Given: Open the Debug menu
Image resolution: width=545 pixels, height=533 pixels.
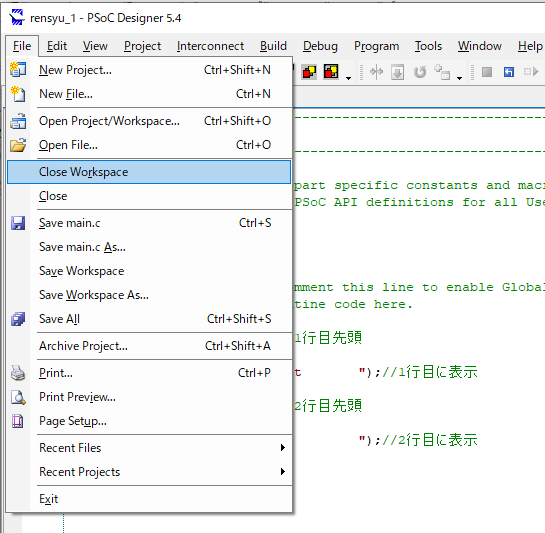Looking at the screenshot, I should click(320, 46).
